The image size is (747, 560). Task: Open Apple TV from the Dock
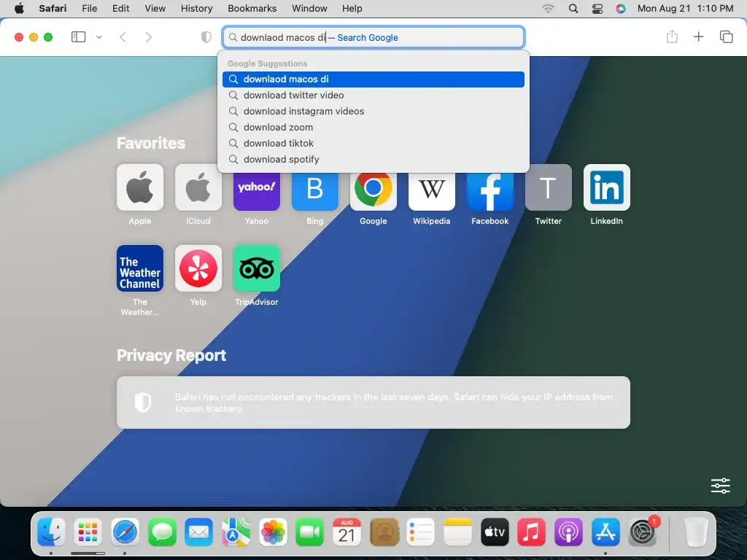(x=495, y=532)
